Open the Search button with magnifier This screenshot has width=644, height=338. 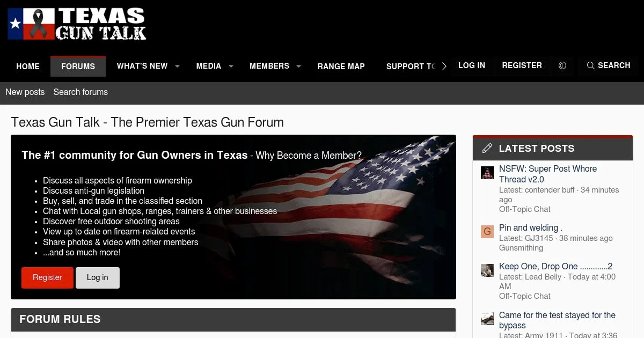(609, 65)
